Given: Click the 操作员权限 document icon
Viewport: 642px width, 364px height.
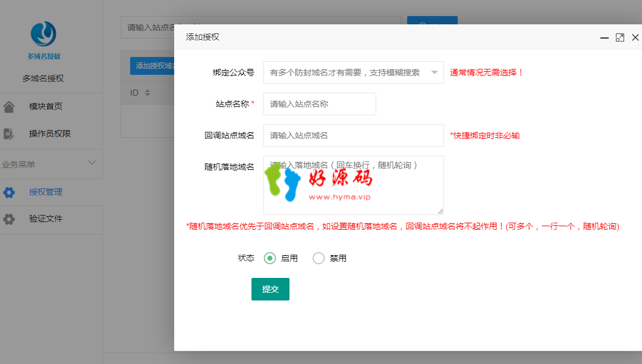Looking at the screenshot, I should tap(8, 134).
